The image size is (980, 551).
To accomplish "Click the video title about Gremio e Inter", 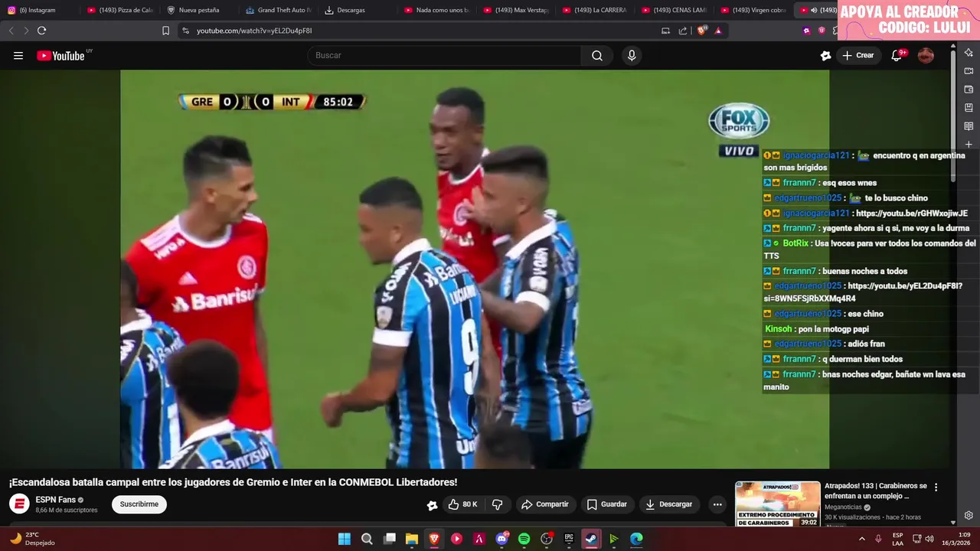I will point(233,482).
